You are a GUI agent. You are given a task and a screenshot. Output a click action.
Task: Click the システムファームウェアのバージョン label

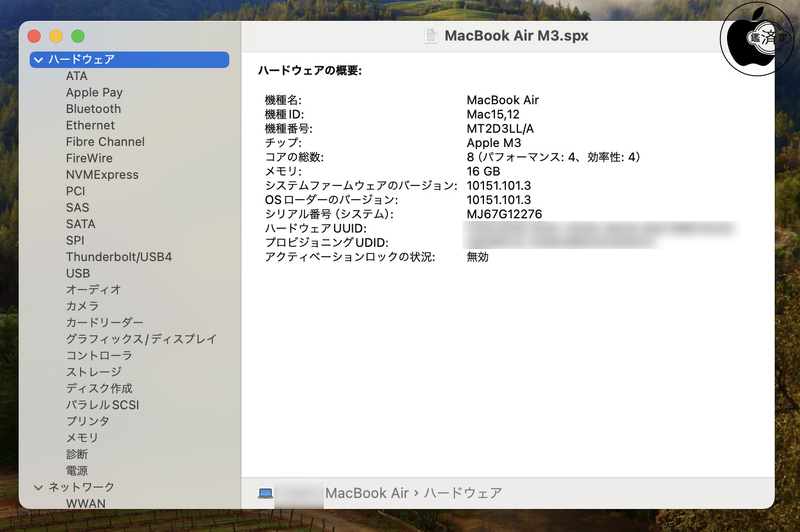click(361, 185)
